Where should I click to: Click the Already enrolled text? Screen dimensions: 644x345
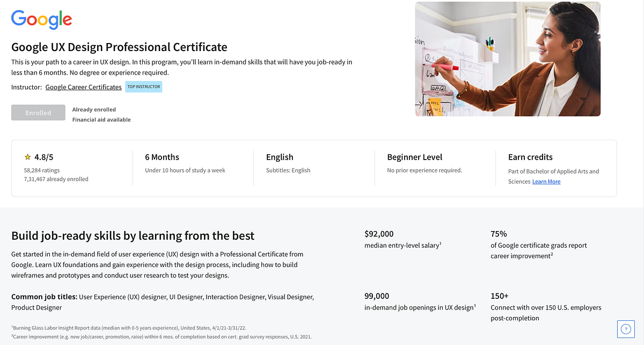point(94,109)
